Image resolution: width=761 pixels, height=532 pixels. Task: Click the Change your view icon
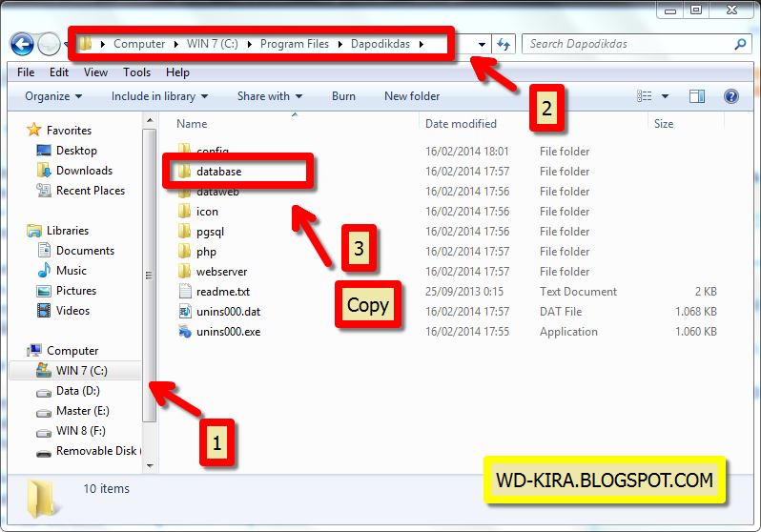pyautogui.click(x=645, y=96)
